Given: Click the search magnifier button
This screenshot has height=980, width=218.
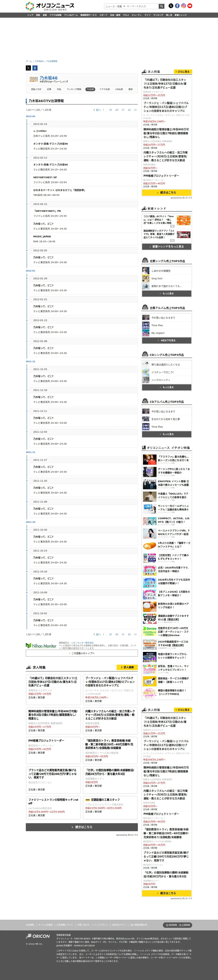Looking at the screenshot, I should tap(162, 6).
